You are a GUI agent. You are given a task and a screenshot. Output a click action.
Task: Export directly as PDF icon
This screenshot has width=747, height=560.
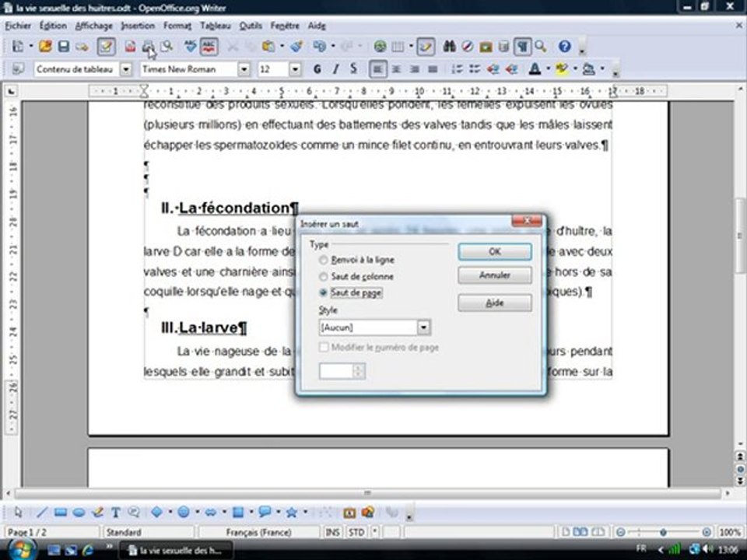point(130,46)
